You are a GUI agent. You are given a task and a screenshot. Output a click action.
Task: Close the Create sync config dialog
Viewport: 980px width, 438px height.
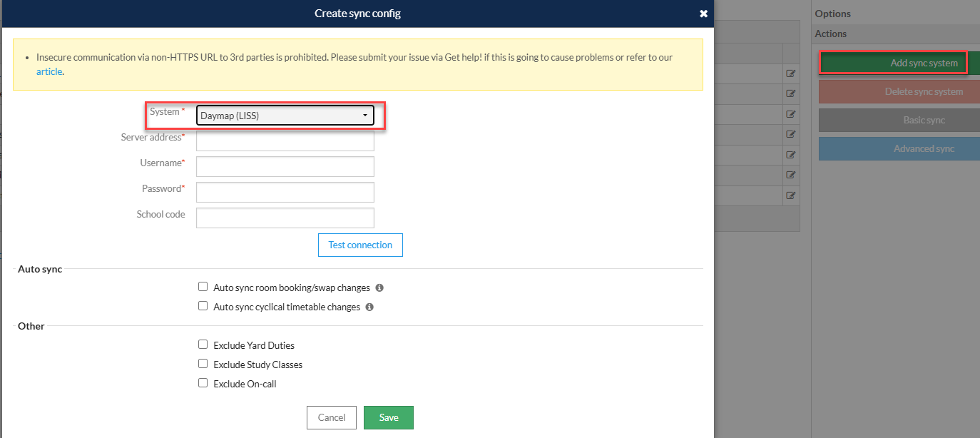(703, 14)
